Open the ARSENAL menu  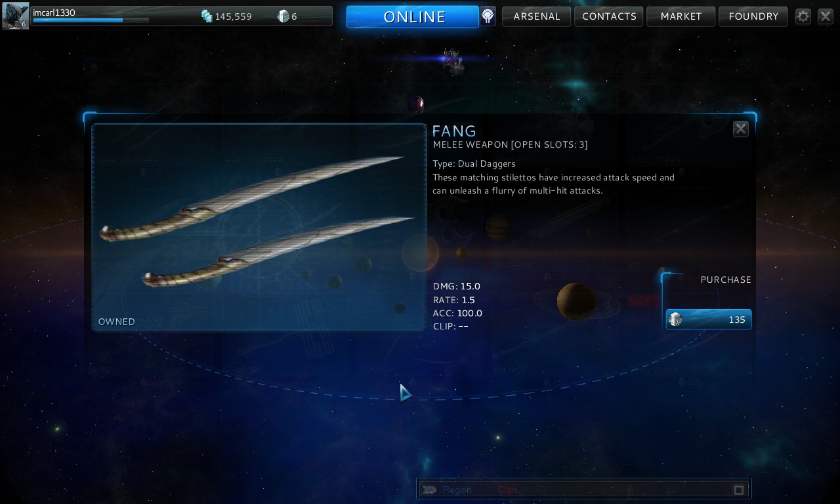click(537, 16)
